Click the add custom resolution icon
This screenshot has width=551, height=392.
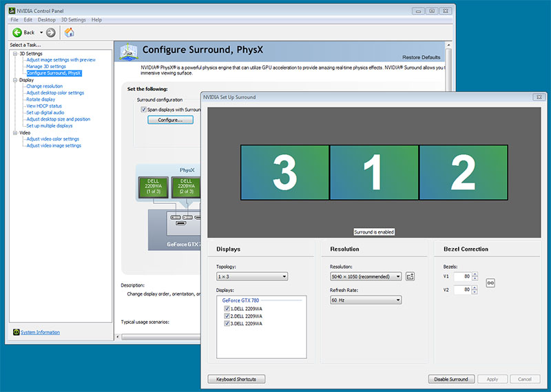click(x=410, y=276)
